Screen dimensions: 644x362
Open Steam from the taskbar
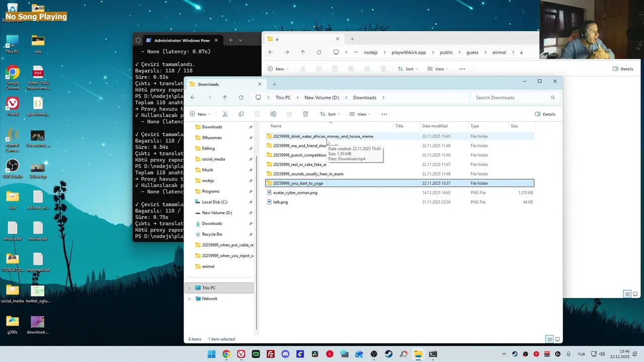(x=388, y=354)
